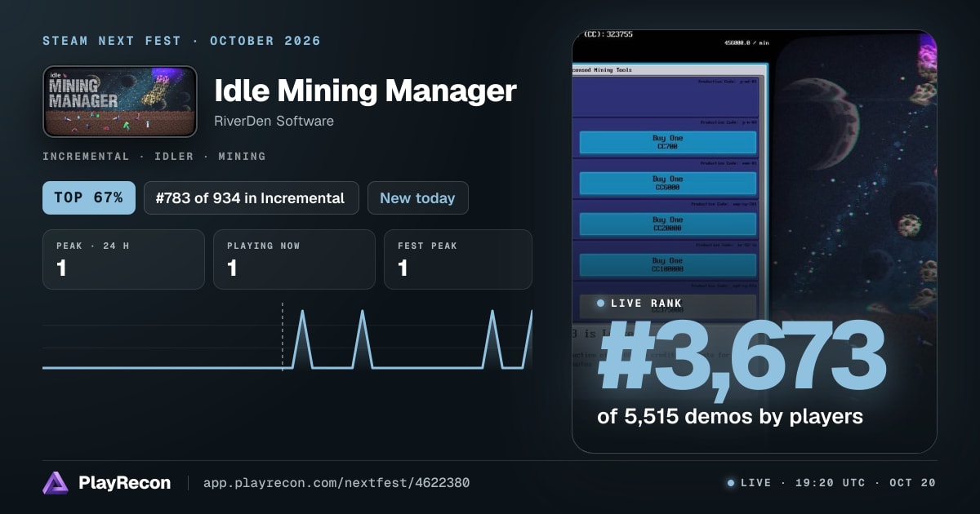Click the Buy One CC700 button
This screenshot has height=514, width=980.
coord(667,142)
